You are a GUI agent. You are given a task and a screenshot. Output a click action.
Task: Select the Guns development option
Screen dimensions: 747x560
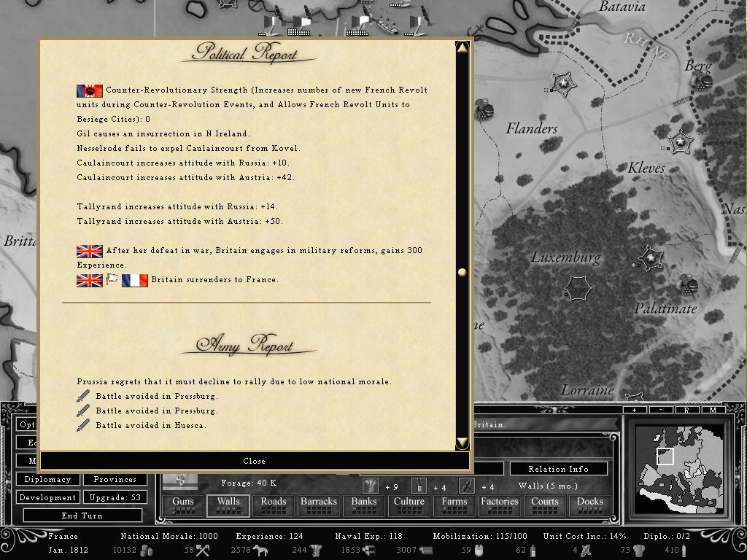[x=183, y=506]
